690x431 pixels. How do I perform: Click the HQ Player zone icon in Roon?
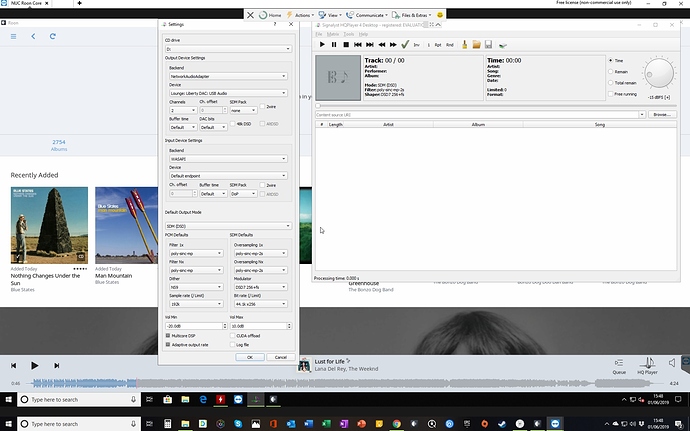click(x=647, y=366)
